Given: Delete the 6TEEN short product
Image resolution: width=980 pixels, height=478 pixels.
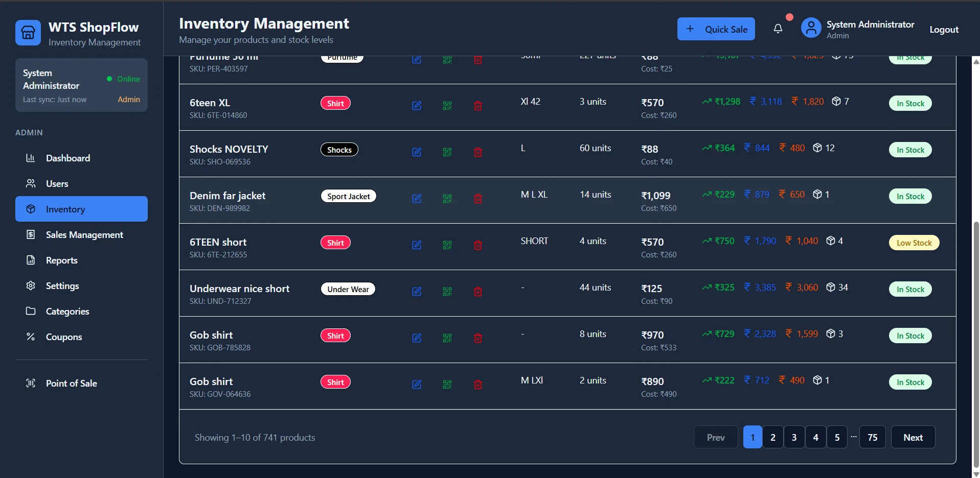Looking at the screenshot, I should pyautogui.click(x=478, y=245).
